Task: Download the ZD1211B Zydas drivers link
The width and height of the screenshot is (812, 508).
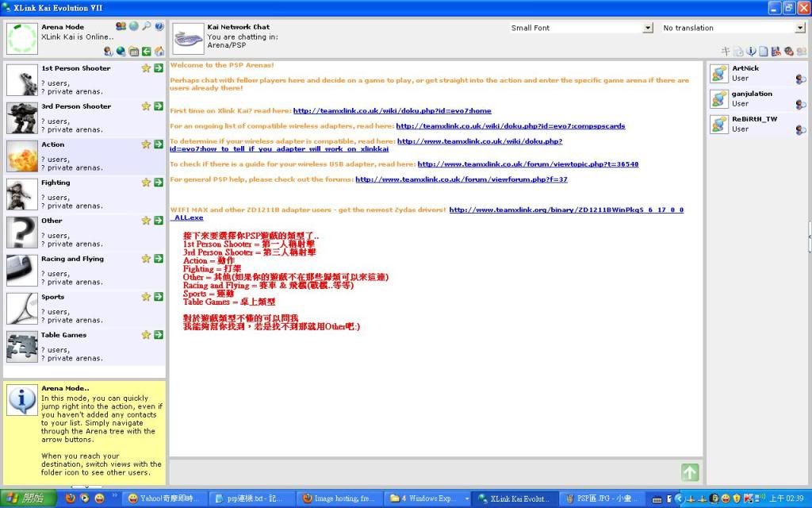Action: click(566, 210)
